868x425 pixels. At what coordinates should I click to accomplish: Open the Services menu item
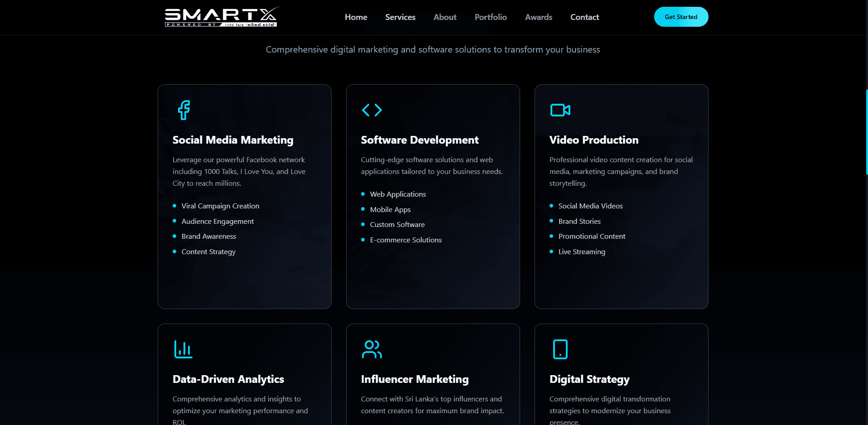[x=400, y=17]
